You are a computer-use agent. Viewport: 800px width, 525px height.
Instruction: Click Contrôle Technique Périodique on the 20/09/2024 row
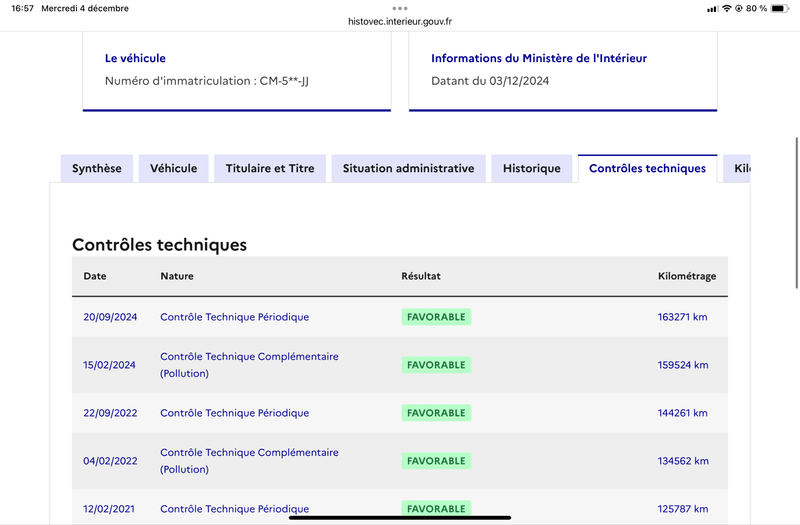click(x=235, y=317)
